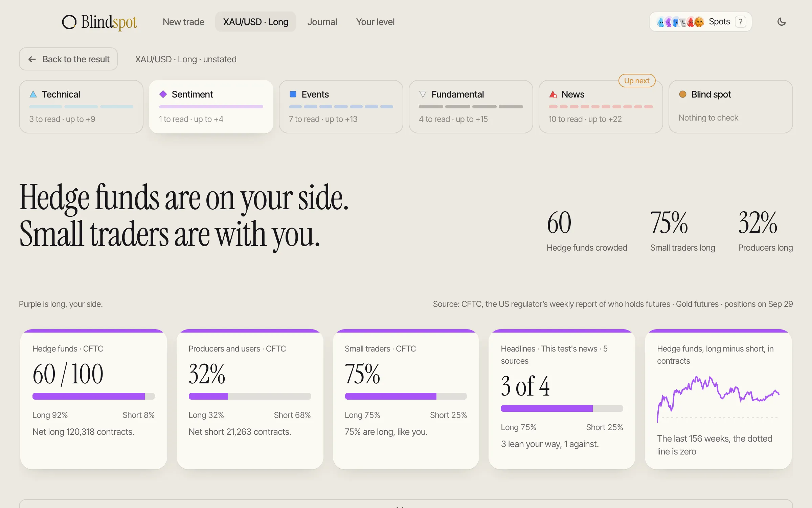Open the Blind spot section card
Image resolution: width=812 pixels, height=508 pixels.
(x=731, y=107)
